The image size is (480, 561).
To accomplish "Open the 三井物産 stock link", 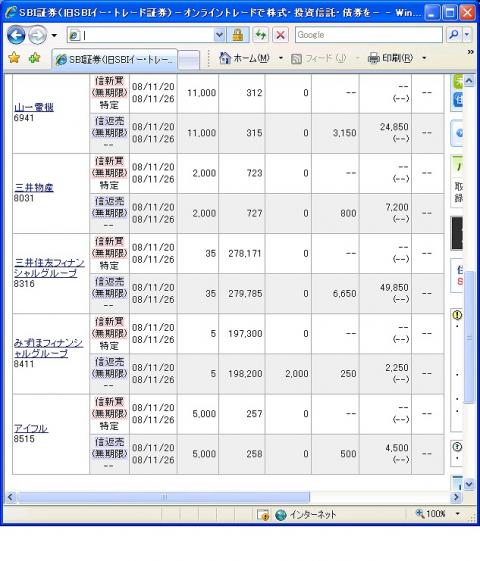I will click(x=34, y=187).
